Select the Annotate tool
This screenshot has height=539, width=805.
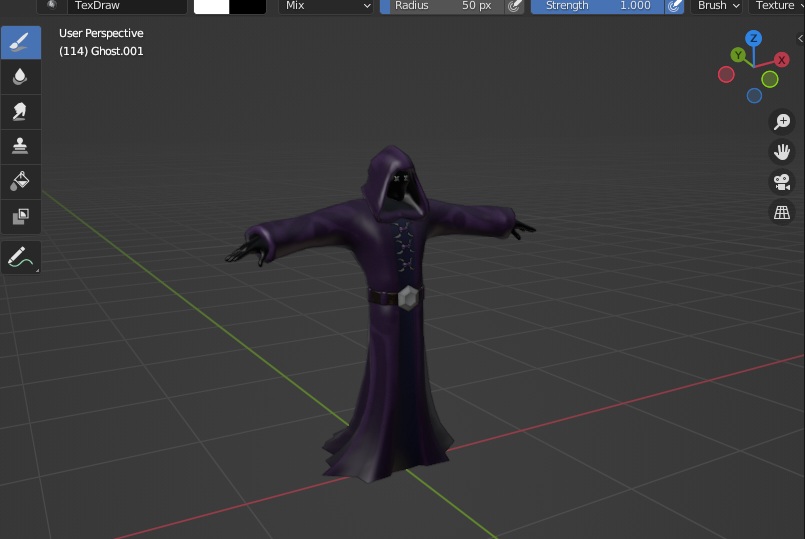coord(21,257)
